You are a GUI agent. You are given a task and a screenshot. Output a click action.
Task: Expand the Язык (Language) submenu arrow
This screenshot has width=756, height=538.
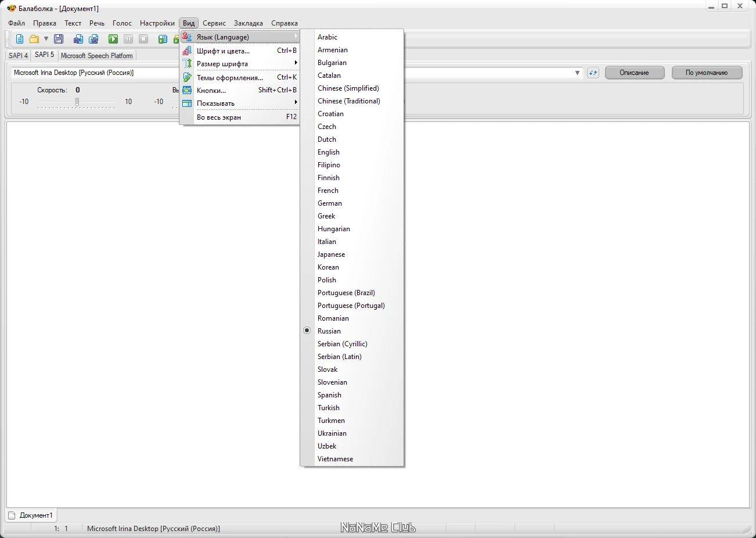click(296, 36)
